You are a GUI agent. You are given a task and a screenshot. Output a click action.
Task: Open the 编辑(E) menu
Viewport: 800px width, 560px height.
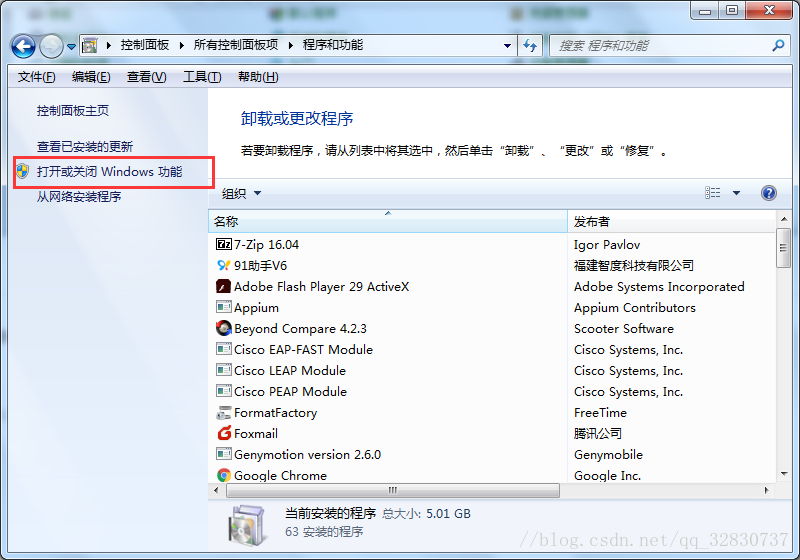point(91,77)
